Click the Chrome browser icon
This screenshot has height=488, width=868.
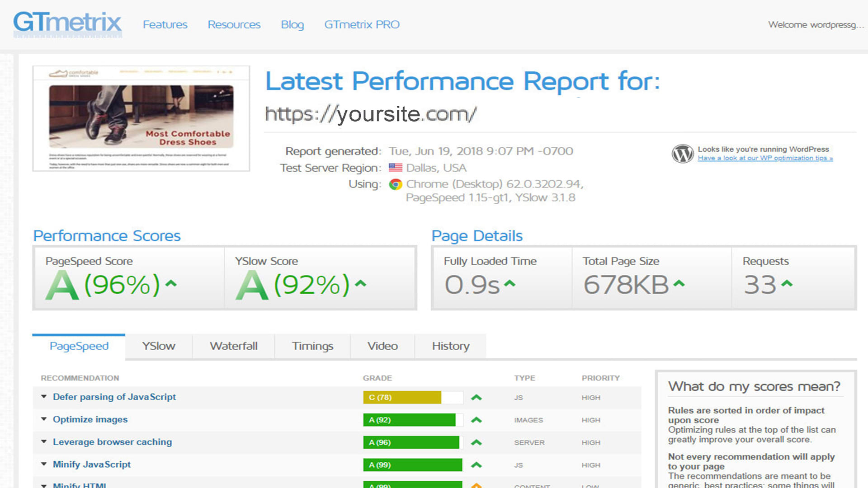tap(396, 184)
